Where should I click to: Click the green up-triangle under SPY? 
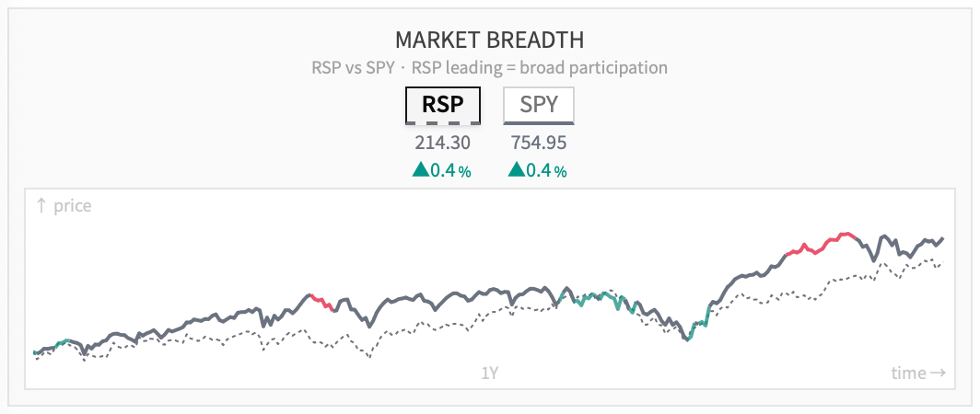click(x=516, y=169)
